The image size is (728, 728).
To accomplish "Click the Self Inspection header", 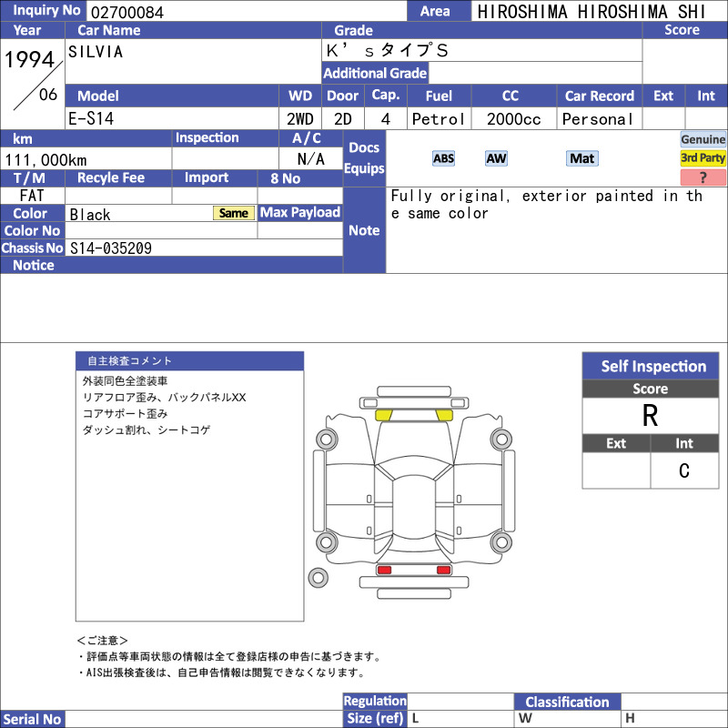I will (651, 366).
